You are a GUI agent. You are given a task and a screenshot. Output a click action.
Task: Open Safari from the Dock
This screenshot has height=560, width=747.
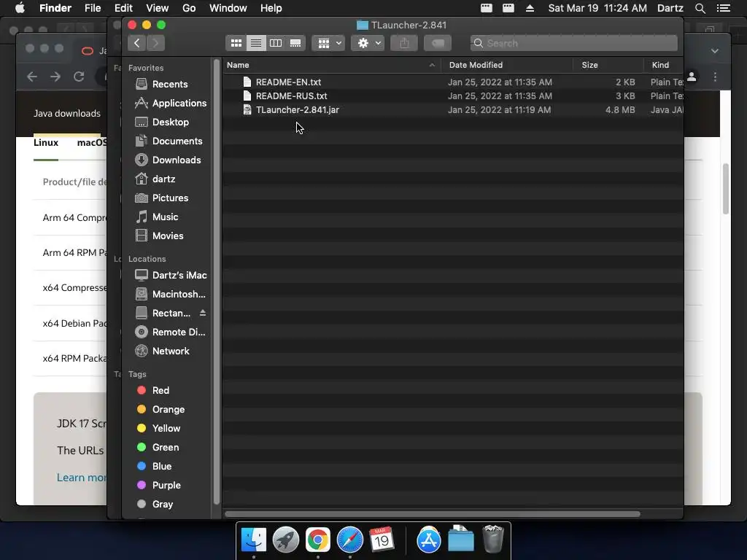coord(350,540)
